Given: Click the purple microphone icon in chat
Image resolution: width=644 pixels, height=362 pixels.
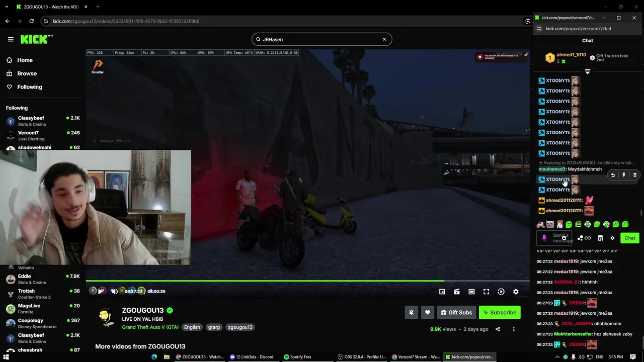Looking at the screenshot, I should (544, 238).
